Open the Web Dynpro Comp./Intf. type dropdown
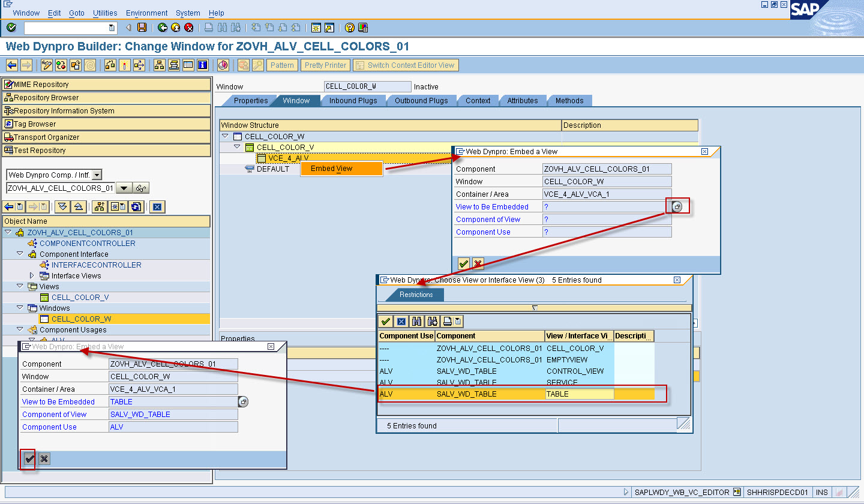Image resolution: width=864 pixels, height=504 pixels. point(97,174)
